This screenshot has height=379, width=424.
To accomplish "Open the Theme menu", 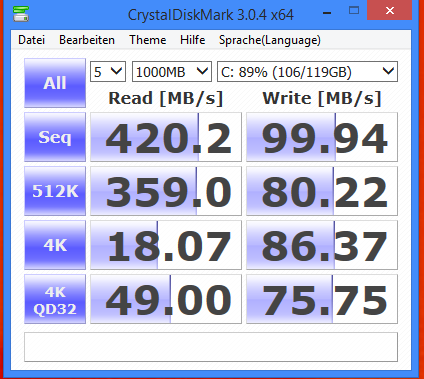I will coord(148,40).
